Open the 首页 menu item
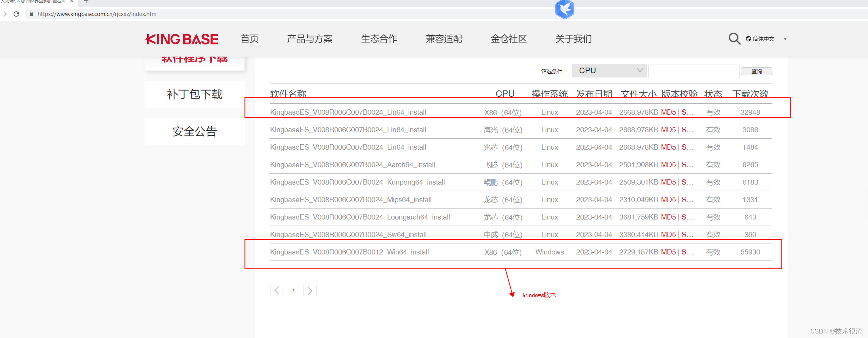 pyautogui.click(x=250, y=39)
